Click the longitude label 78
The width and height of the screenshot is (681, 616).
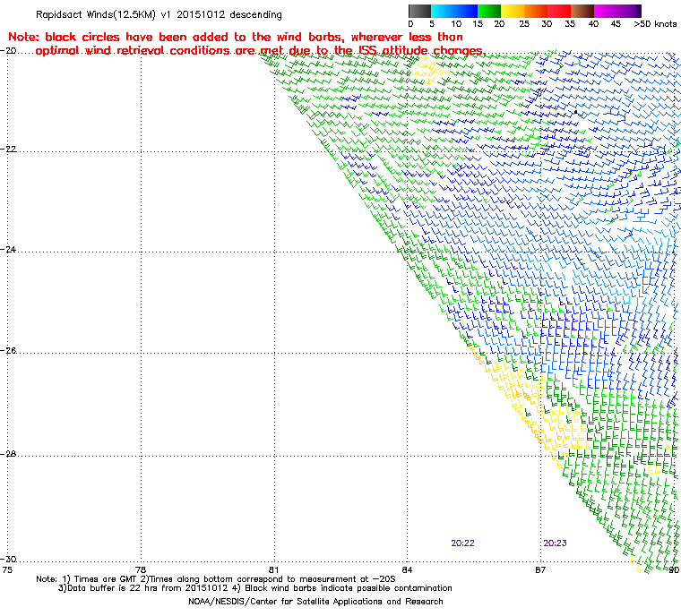[141, 569]
